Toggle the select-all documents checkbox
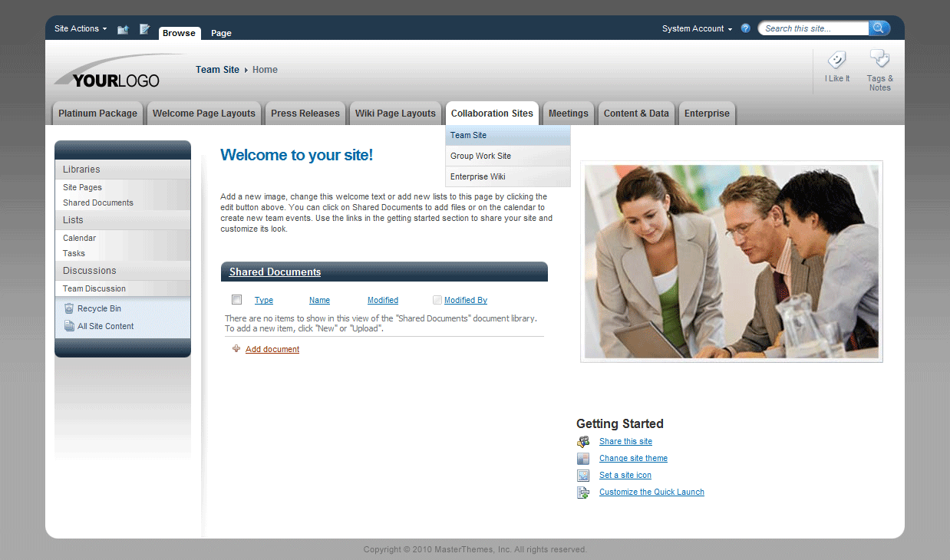 pos(236,299)
